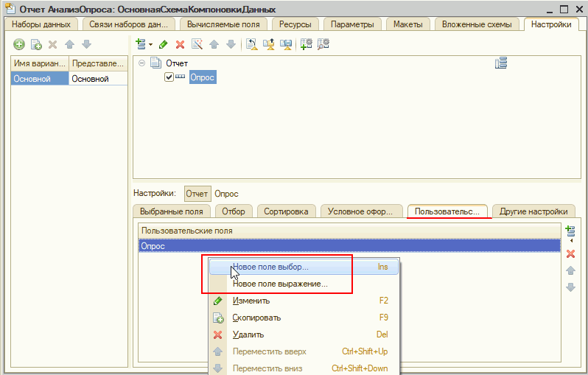Select the Отчет root node
The width and height of the screenshot is (588, 375).
[x=177, y=63]
